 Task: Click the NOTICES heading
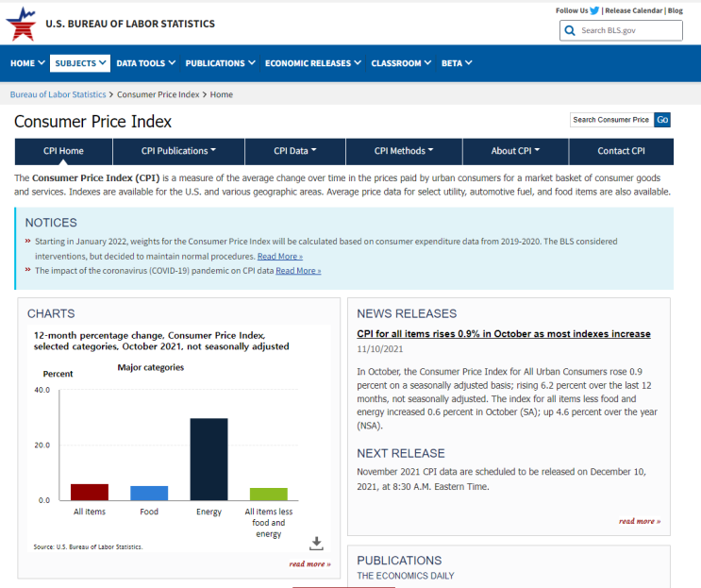coord(51,222)
